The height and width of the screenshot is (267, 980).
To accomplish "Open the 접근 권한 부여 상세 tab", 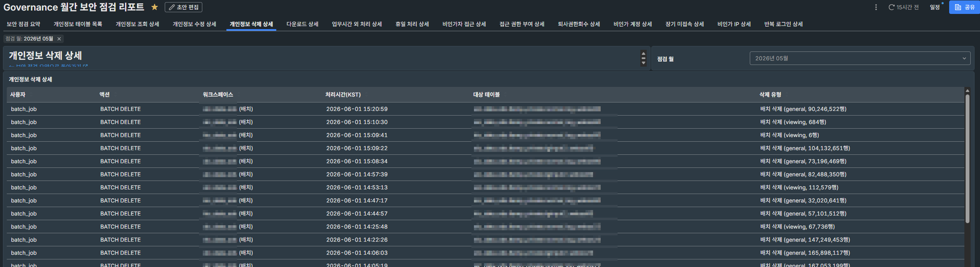I will click(522, 24).
